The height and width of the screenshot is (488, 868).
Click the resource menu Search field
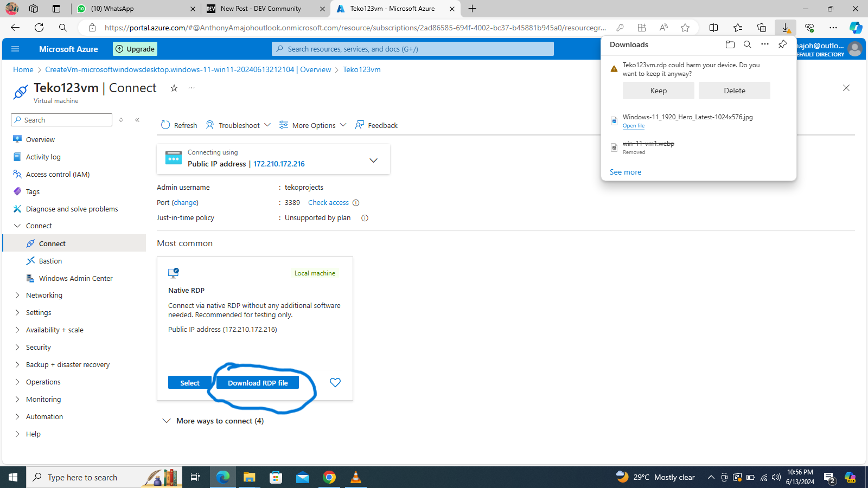(61, 120)
